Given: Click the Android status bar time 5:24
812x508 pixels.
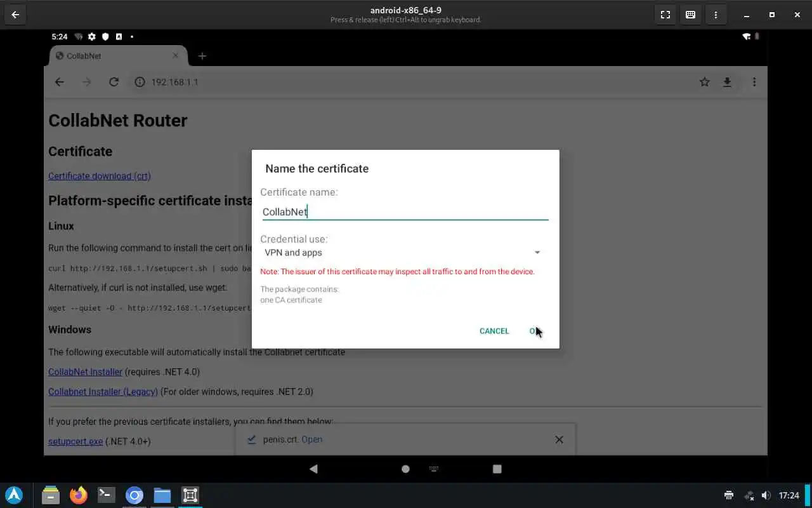Looking at the screenshot, I should (x=60, y=37).
